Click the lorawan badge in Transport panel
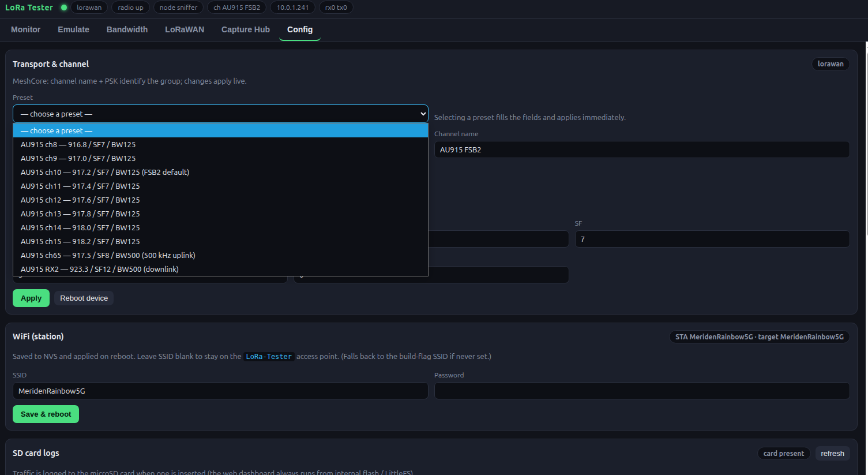This screenshot has height=475, width=868. click(x=831, y=64)
